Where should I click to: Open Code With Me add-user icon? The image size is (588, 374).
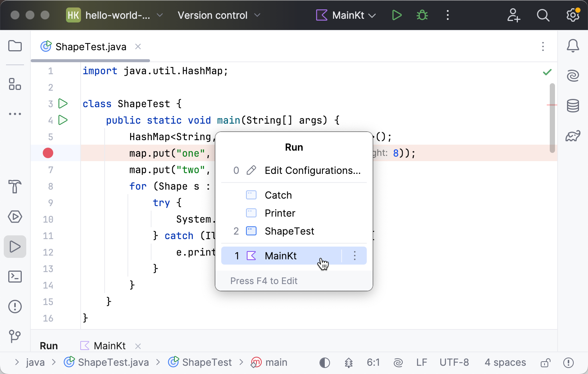tap(514, 15)
